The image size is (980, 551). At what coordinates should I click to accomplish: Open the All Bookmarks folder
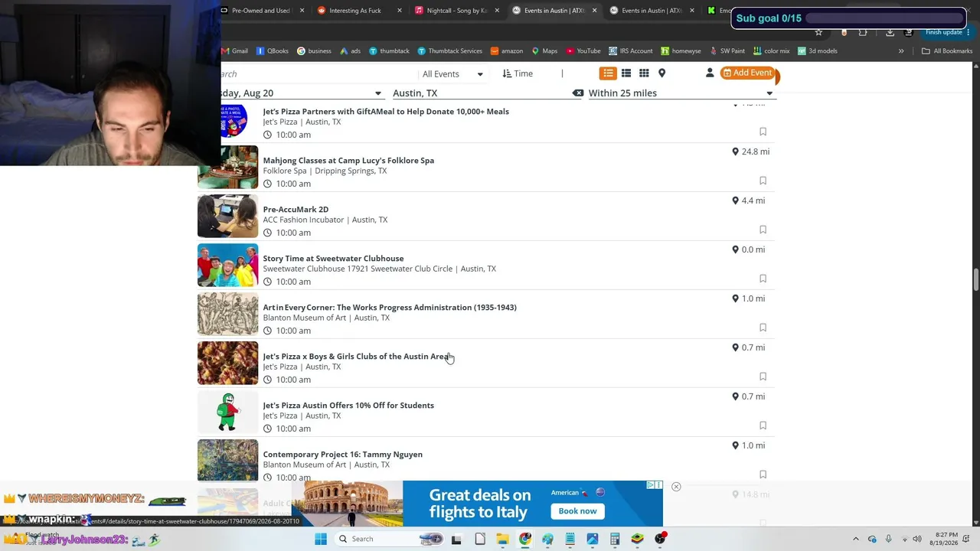tap(947, 51)
